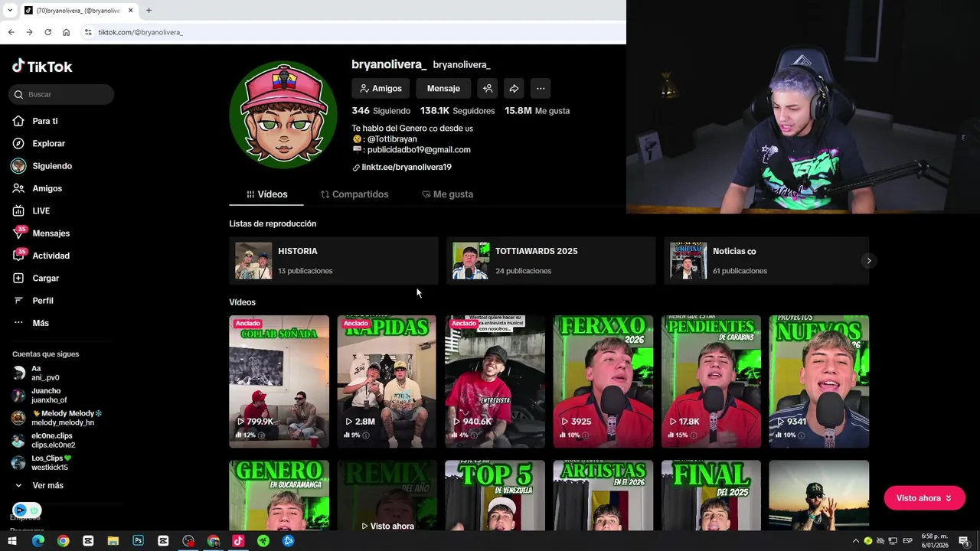Open a new browser tab
Image resolution: width=980 pixels, height=551 pixels.
tap(149, 11)
